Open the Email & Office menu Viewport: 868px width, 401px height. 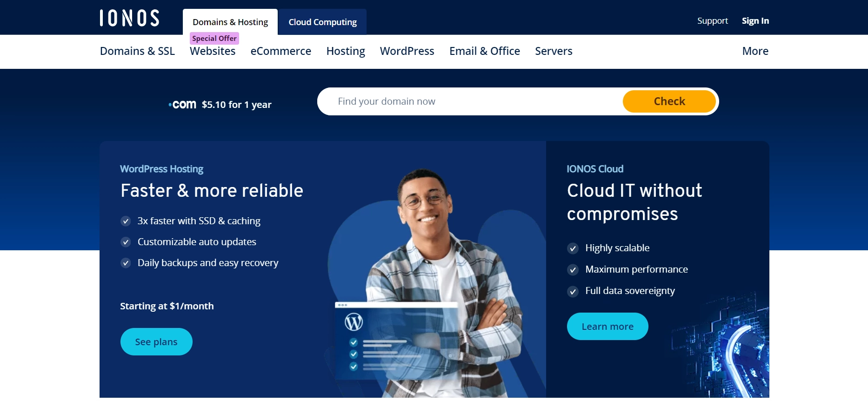(x=485, y=51)
